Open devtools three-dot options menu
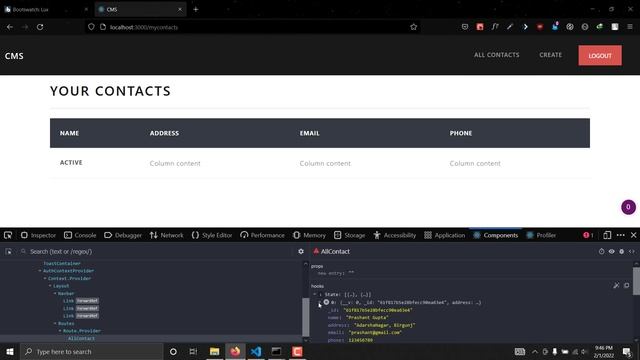The width and height of the screenshot is (640, 360). coord(620,235)
